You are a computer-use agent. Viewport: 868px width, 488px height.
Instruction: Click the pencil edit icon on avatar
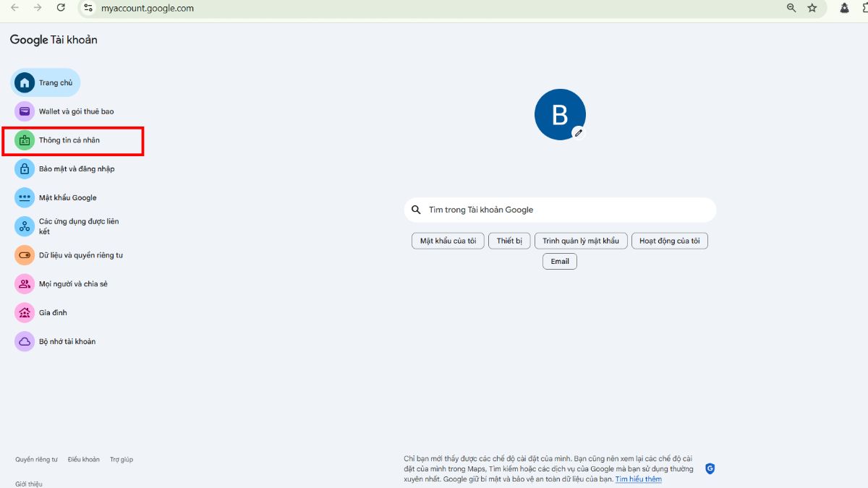[578, 133]
